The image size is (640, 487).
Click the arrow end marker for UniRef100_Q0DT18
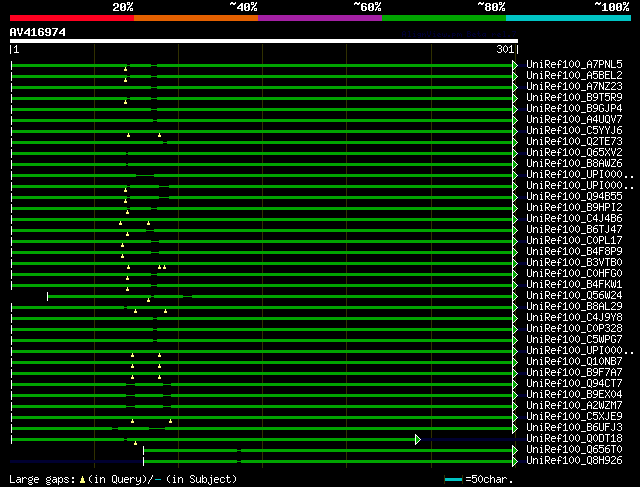[x=418, y=439]
